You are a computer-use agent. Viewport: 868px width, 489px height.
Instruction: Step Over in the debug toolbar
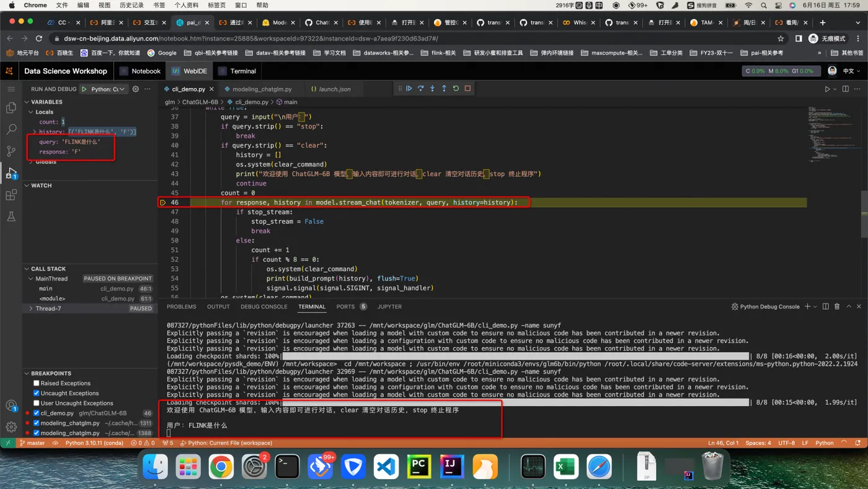pos(420,89)
